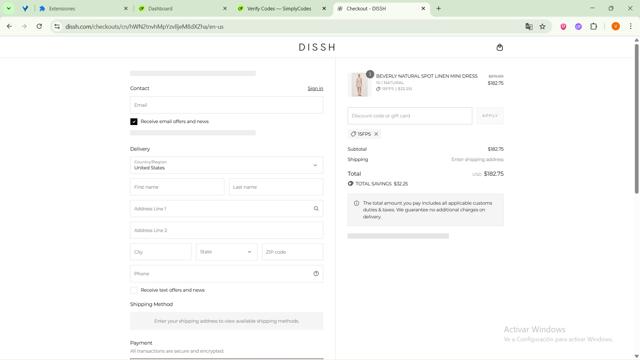Click the 15FPS discount tag label
This screenshot has width=640, height=360.
[x=364, y=134]
